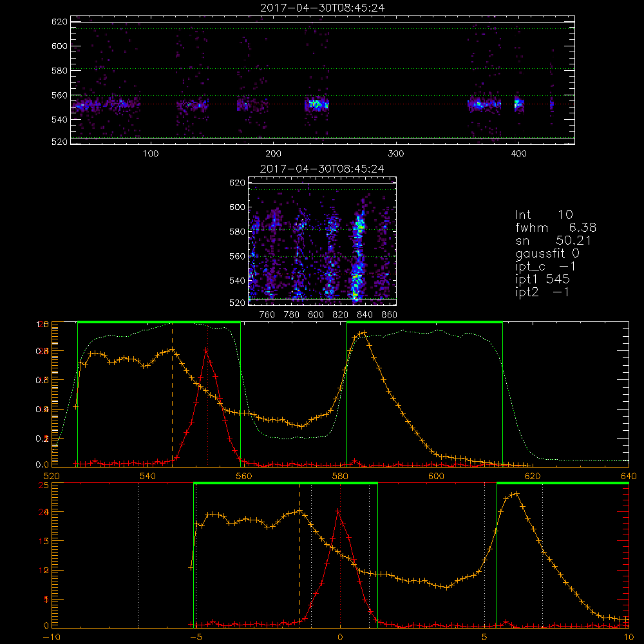Click x-axis tick label 100 on top plot
Image resolution: width=644 pixels, height=644 pixels.
point(151,154)
